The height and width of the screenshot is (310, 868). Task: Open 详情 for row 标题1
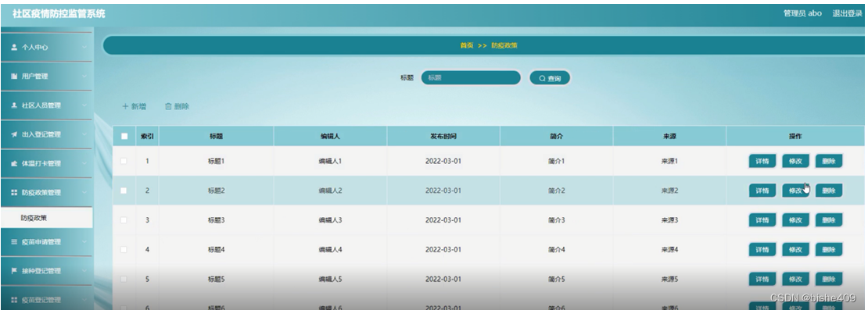(x=762, y=162)
